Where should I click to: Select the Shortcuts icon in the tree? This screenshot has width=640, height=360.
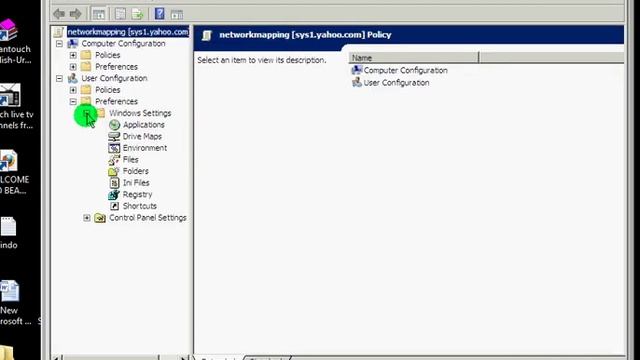coord(115,206)
